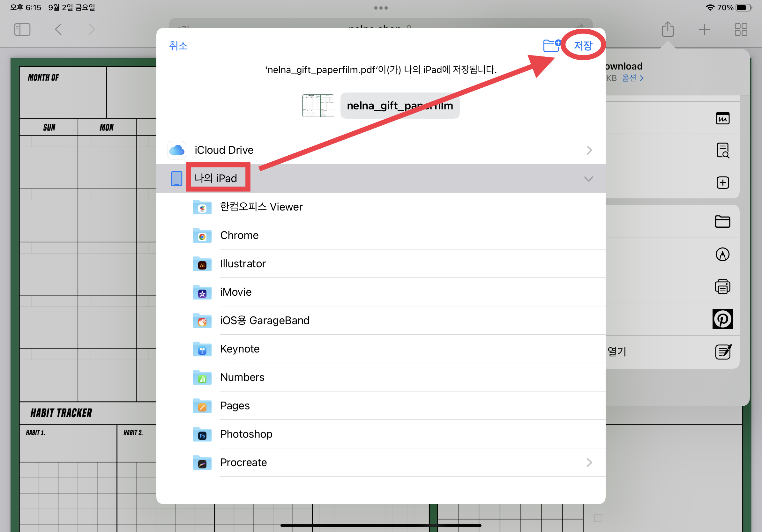The width and height of the screenshot is (762, 532).
Task: Tap the Print icon in share sheet
Action: pos(722,287)
